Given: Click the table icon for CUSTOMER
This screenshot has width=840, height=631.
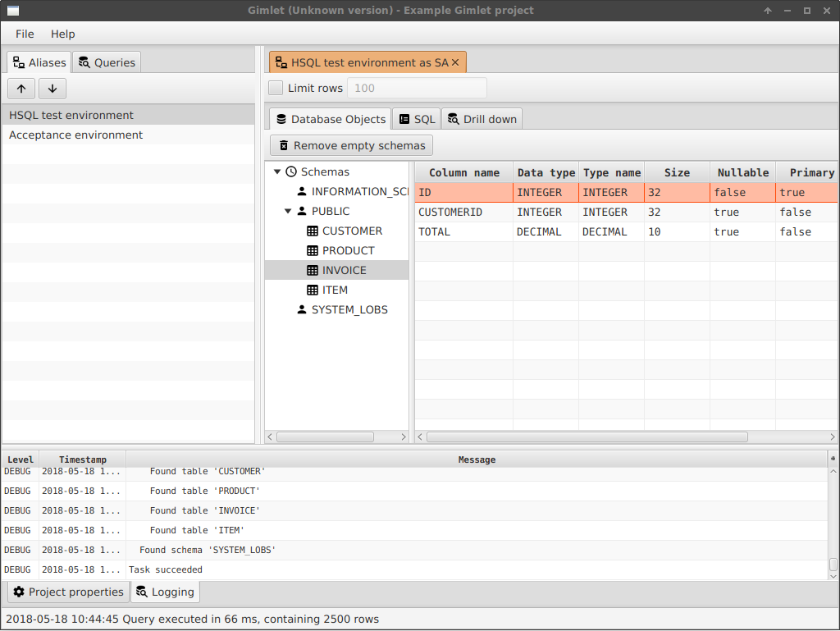Looking at the screenshot, I should coord(313,231).
